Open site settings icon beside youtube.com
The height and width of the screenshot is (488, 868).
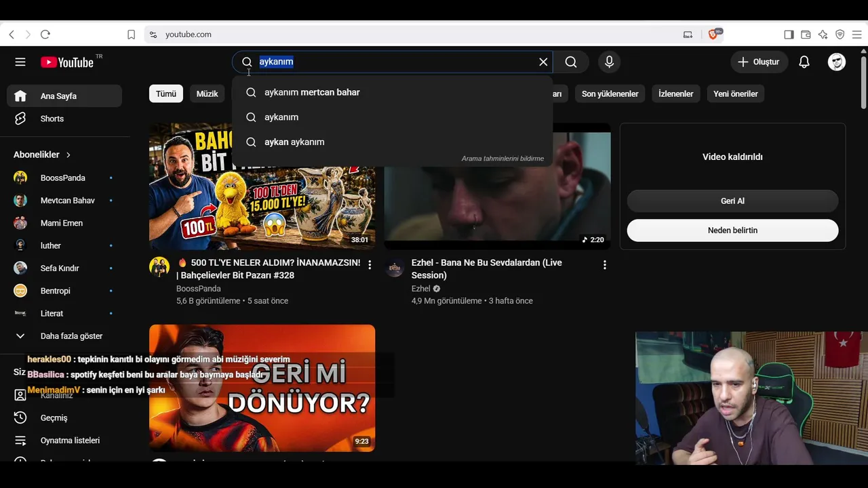(153, 35)
